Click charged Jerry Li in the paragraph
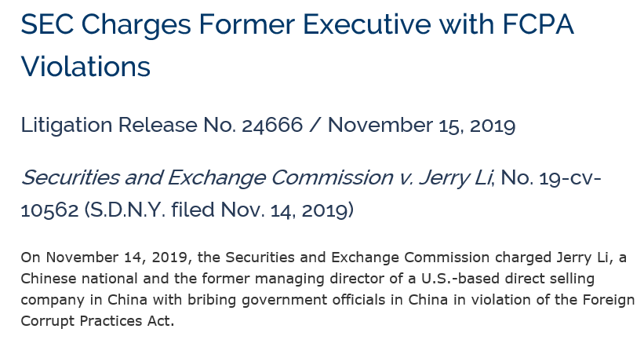The width and height of the screenshot is (644, 347). point(554,258)
